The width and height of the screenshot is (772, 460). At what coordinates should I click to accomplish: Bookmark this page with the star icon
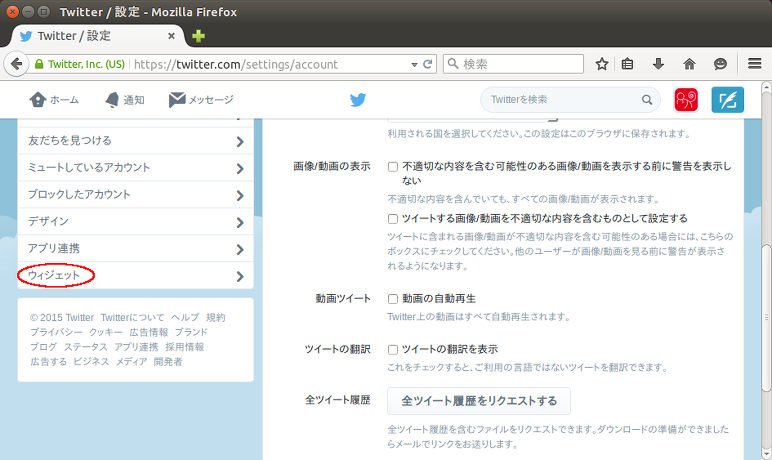point(602,64)
